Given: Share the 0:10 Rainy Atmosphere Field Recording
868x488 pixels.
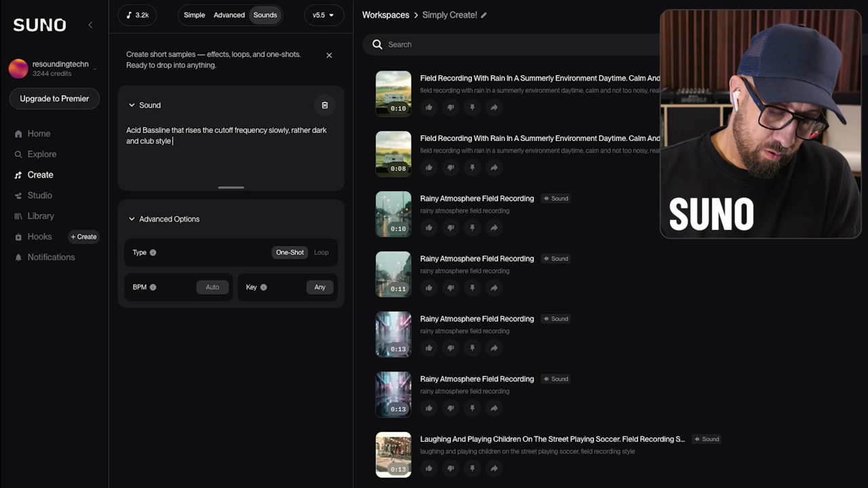Looking at the screenshot, I should tap(494, 228).
